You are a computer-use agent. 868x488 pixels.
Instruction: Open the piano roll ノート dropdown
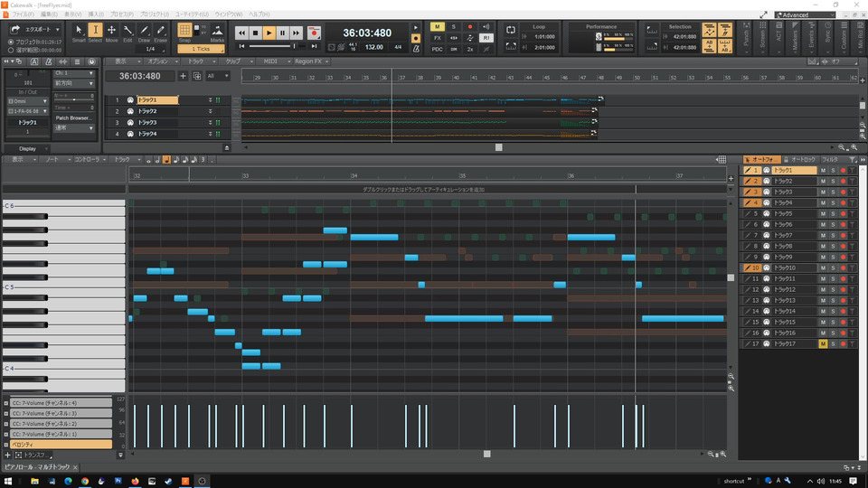coord(55,160)
